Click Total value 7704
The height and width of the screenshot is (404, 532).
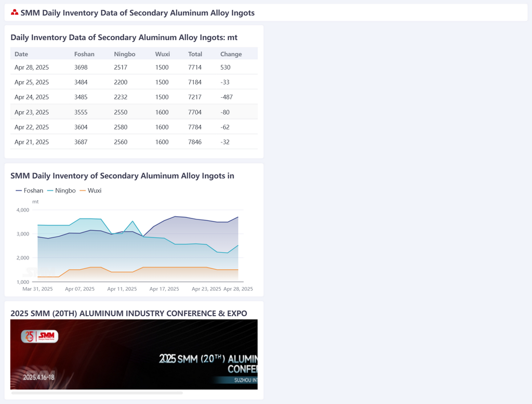[195, 112]
